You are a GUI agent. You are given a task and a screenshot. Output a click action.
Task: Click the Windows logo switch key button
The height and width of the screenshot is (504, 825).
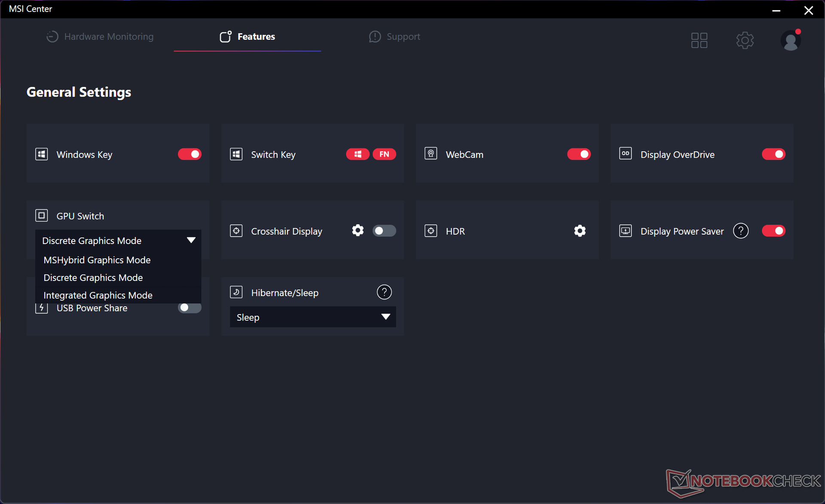(x=357, y=154)
